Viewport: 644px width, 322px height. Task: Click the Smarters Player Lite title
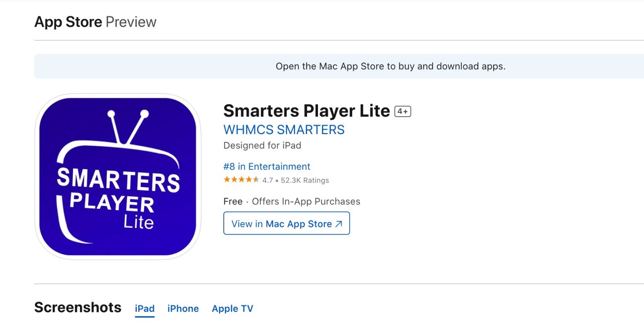[307, 111]
